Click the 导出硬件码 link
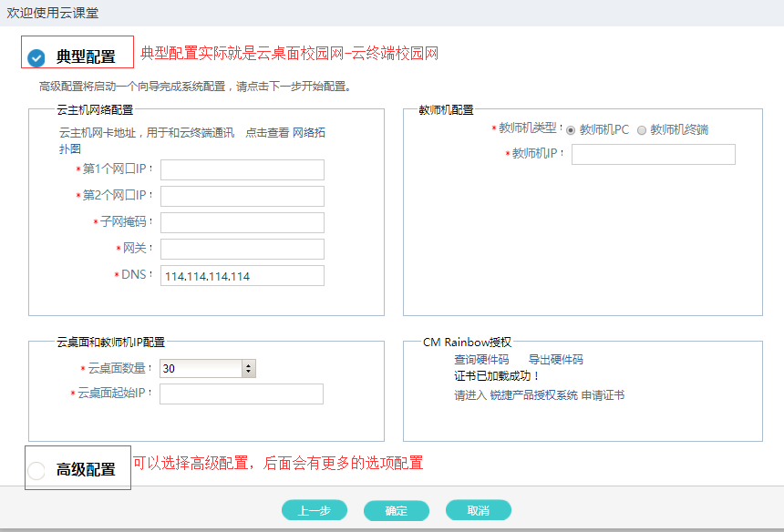Image resolution: width=784 pixels, height=532 pixels. click(555, 360)
